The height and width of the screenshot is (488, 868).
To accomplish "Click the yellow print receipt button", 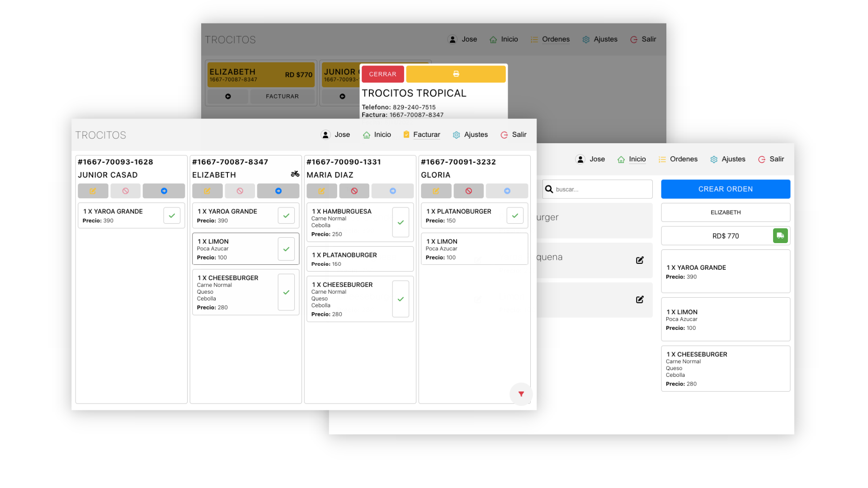I will tap(456, 74).
